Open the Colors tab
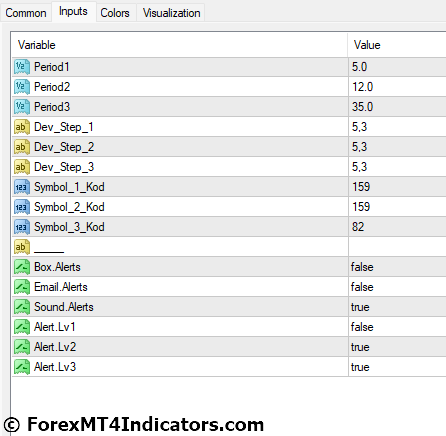This screenshot has width=446, height=436. (115, 13)
